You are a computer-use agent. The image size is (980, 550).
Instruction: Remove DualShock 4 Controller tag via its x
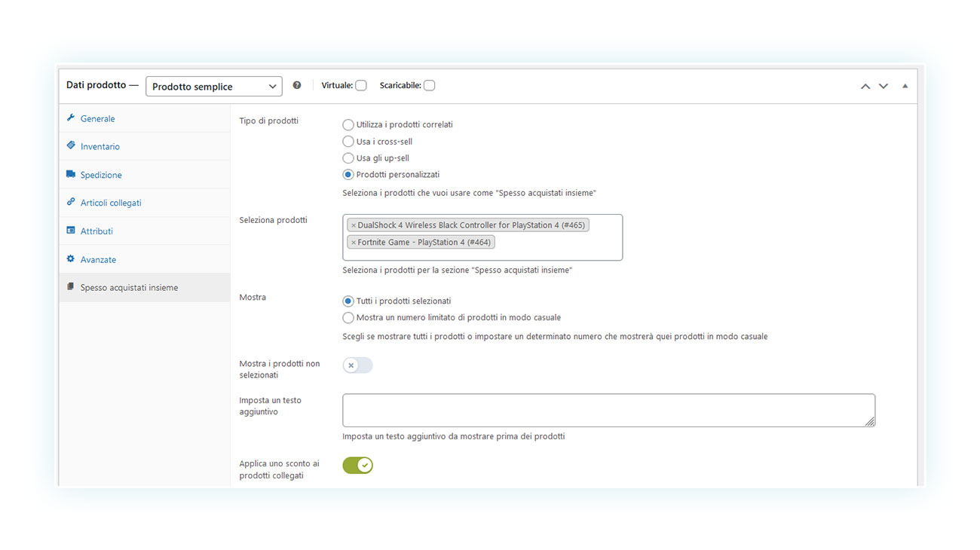pos(353,225)
